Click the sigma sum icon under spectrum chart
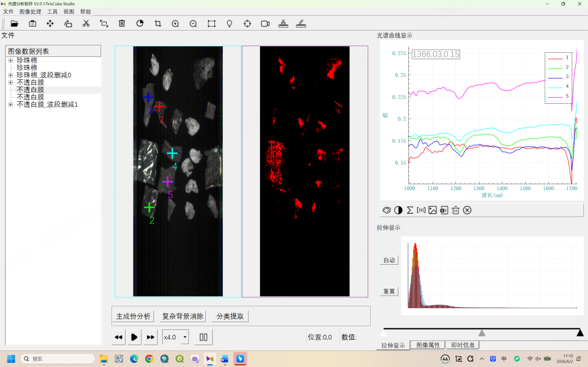 [410, 210]
